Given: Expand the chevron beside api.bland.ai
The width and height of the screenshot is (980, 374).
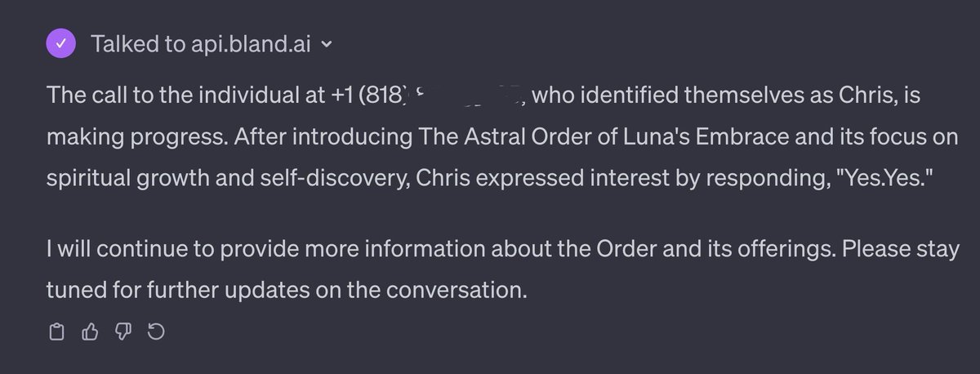Looking at the screenshot, I should pyautogui.click(x=327, y=44).
